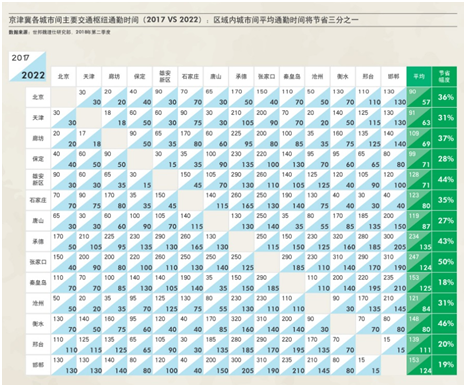Click the chart title mentioning 2017 VS 2022
This screenshot has height=387, width=466.
point(183,20)
